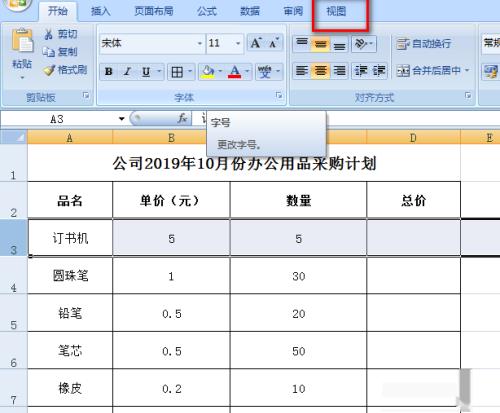The width and height of the screenshot is (500, 413).
Task: Switch to the 插入 (Insert) tab
Action: (x=101, y=11)
